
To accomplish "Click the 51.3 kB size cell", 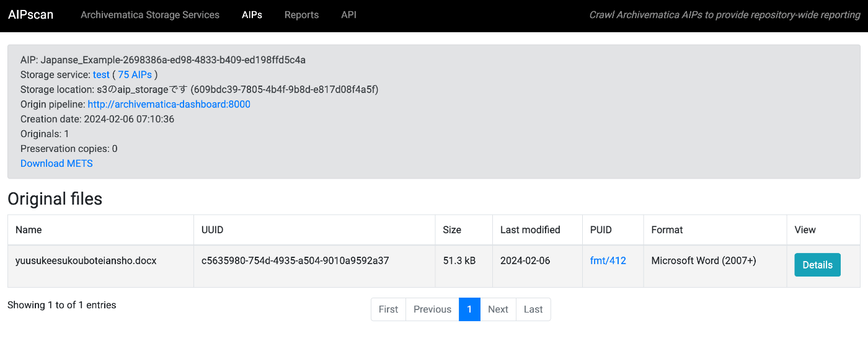I will click(x=464, y=266).
